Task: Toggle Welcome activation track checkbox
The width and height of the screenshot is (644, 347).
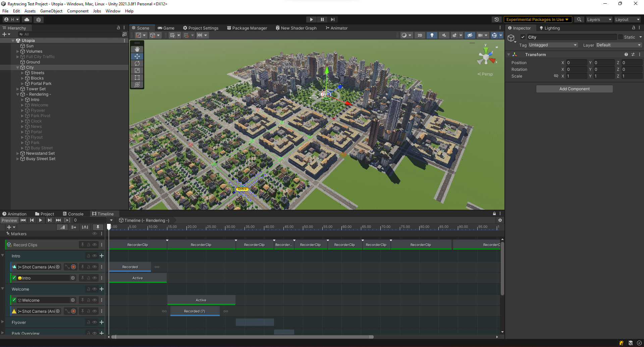Action: 14,300
